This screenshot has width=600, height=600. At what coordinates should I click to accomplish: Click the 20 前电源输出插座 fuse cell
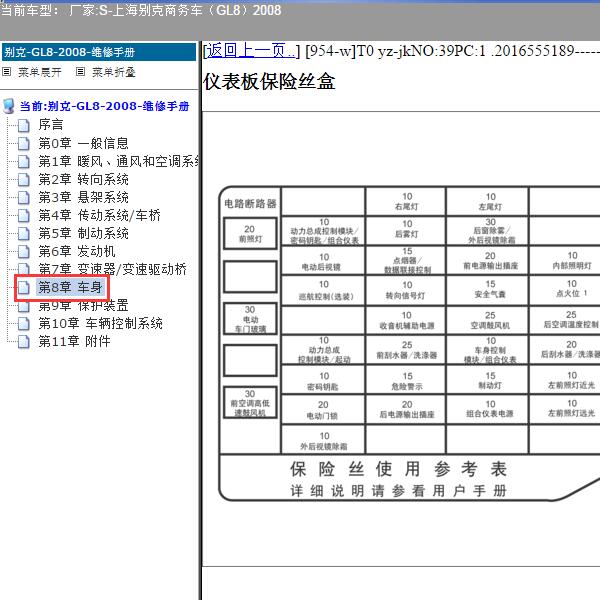pos(488,261)
